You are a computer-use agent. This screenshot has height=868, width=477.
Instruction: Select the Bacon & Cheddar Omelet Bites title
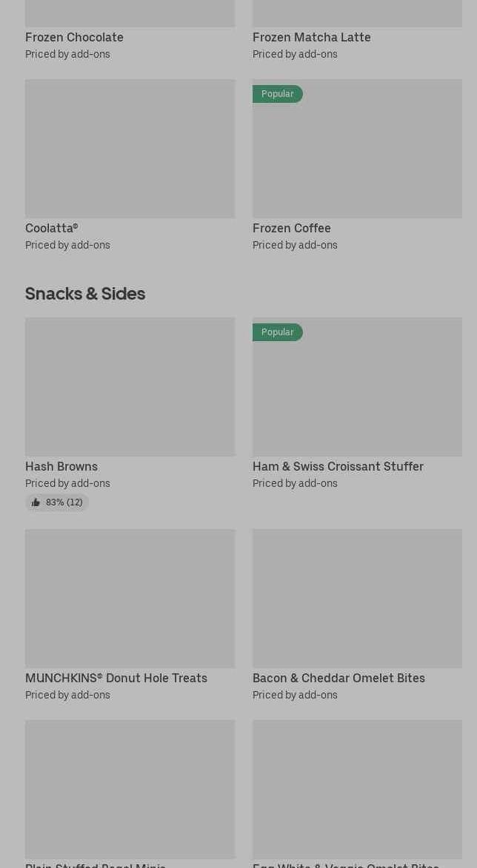click(x=338, y=678)
